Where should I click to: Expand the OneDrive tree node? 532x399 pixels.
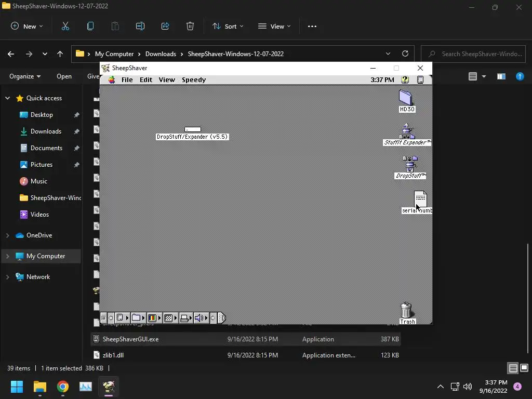(7, 235)
